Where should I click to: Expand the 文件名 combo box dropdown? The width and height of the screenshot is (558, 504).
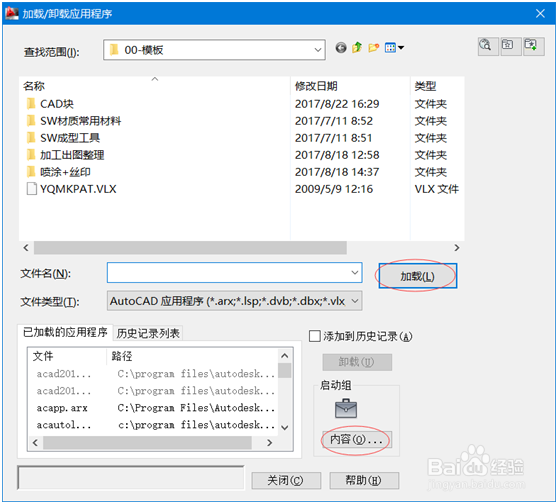point(354,273)
